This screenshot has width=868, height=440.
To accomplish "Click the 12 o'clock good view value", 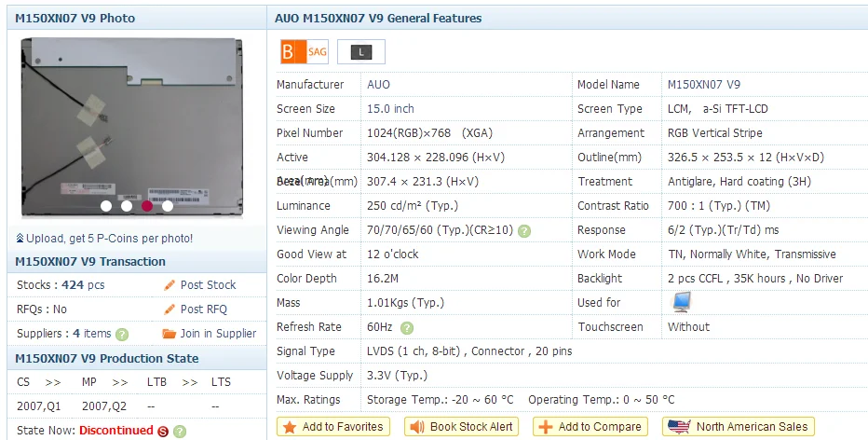I will (x=392, y=254).
